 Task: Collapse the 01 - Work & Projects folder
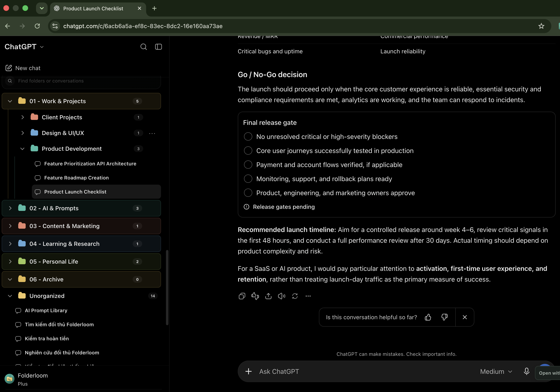[x=10, y=101]
